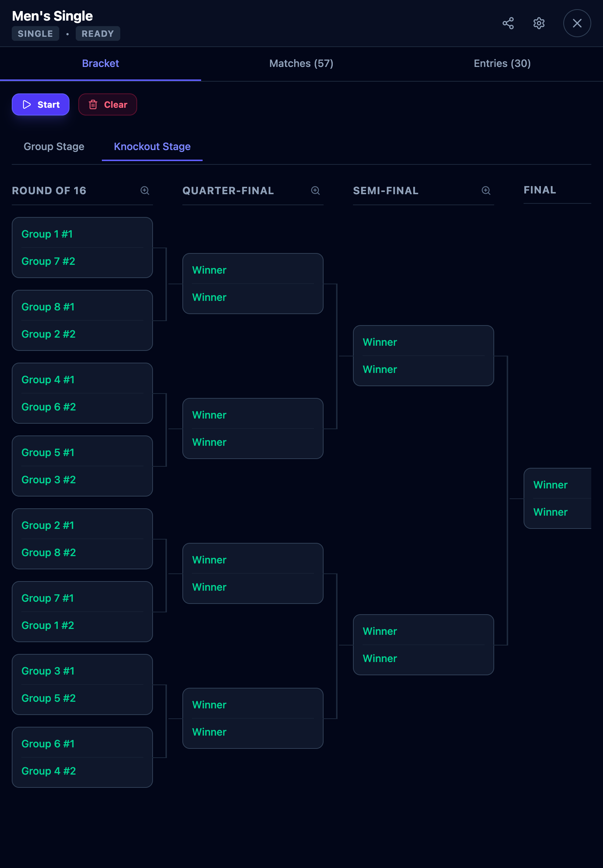Select the Group 8 #1 match card
Image resolution: width=603 pixels, height=868 pixels.
coord(82,320)
